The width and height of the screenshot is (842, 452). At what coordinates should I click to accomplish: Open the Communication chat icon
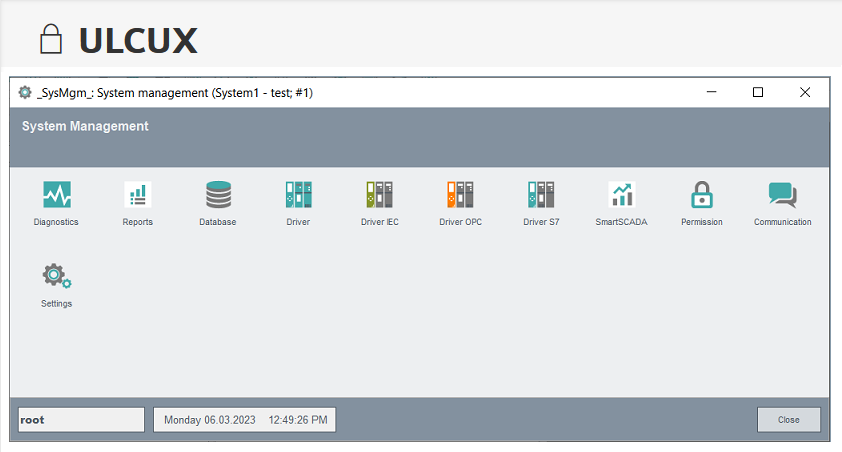coord(782,194)
